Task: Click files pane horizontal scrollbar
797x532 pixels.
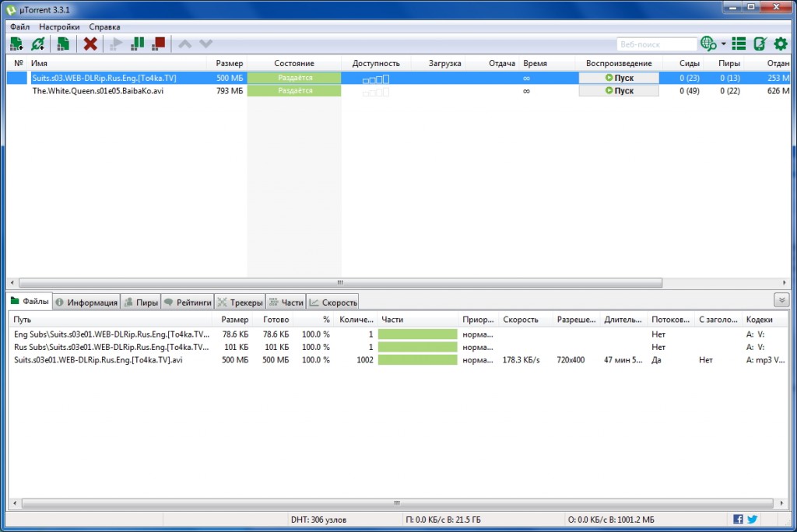Action: coord(397,503)
